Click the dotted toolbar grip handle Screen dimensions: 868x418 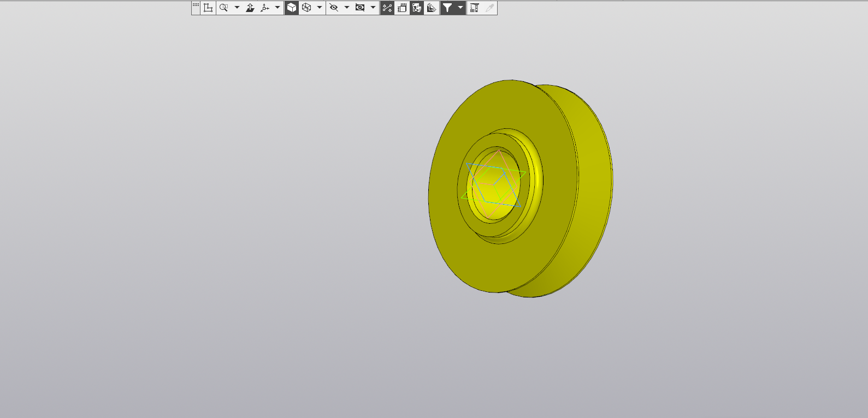(196, 5)
